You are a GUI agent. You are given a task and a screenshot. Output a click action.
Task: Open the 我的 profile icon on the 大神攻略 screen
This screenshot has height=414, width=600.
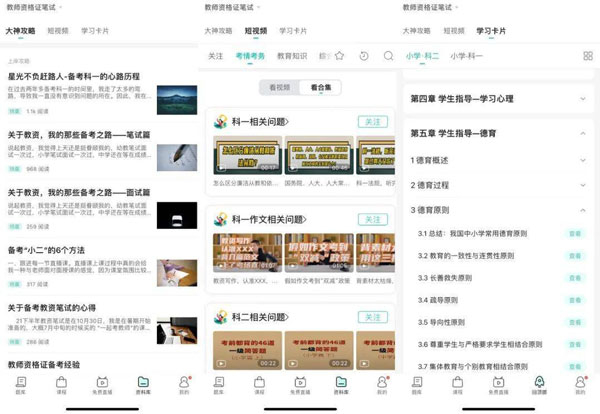coord(184,384)
